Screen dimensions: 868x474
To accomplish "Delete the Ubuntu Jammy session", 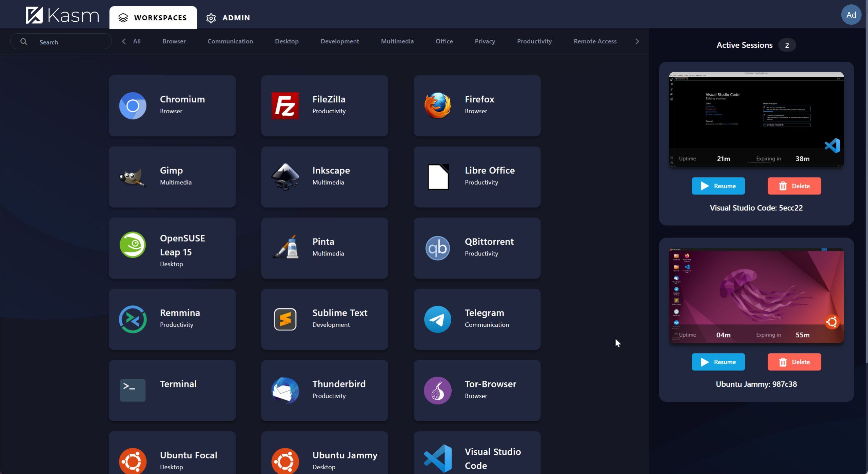I will point(794,362).
